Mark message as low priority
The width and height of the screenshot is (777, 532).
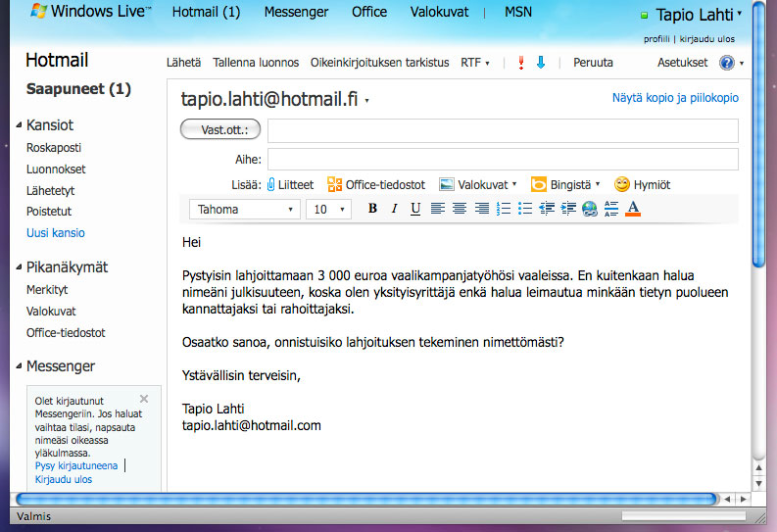click(x=541, y=63)
